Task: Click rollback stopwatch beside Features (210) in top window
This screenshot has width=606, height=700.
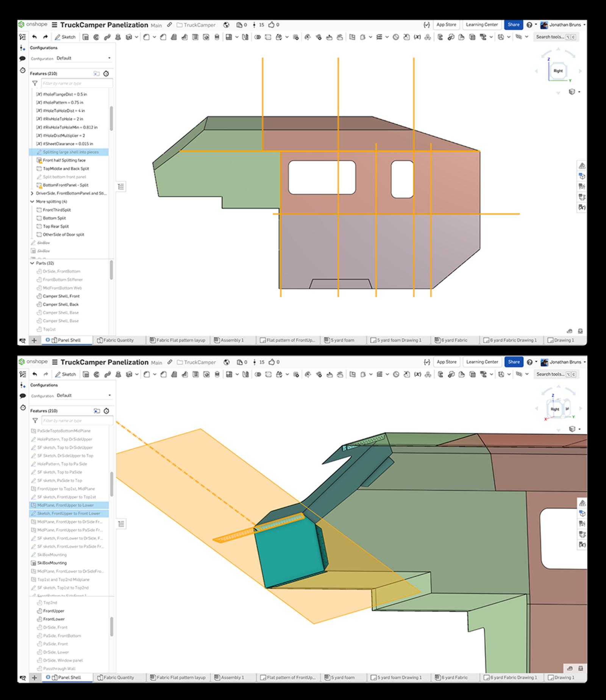Action: (106, 74)
